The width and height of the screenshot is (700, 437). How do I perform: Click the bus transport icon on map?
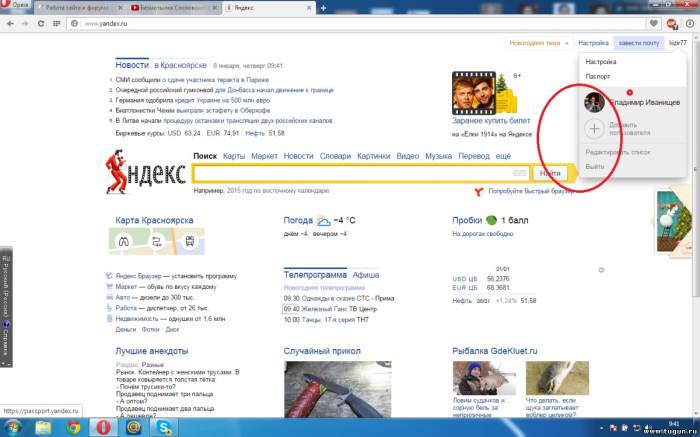tap(190, 241)
